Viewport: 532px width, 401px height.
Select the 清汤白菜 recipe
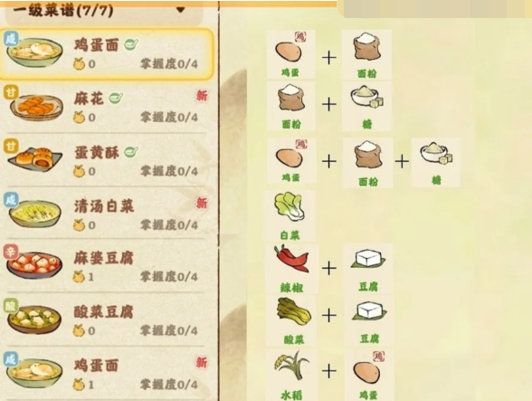pyautogui.click(x=107, y=214)
